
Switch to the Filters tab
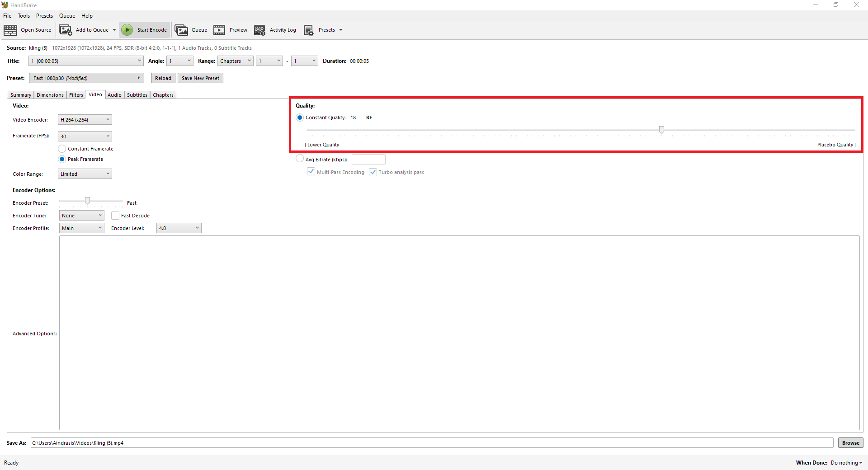[76, 95]
